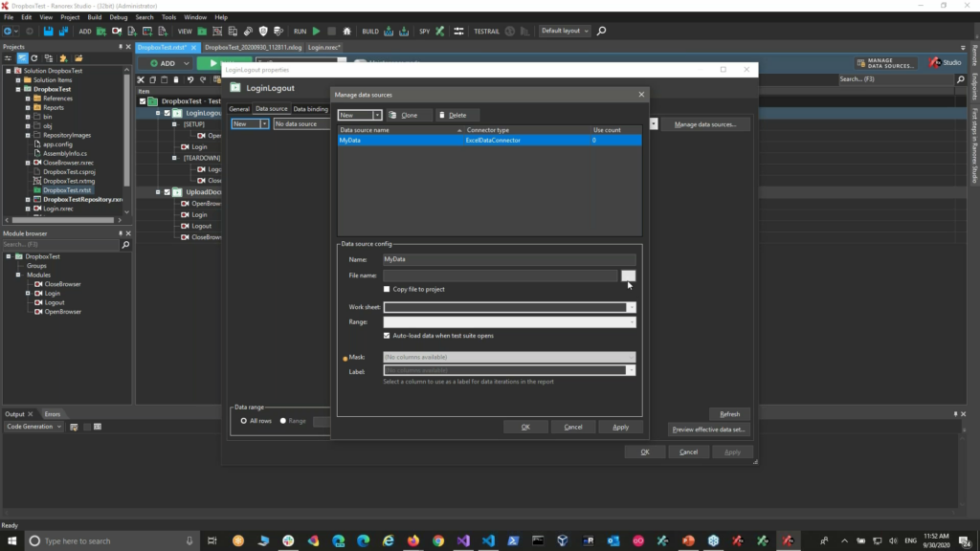Click the Name field containing MyData
The width and height of the screenshot is (980, 551).
[x=509, y=259]
